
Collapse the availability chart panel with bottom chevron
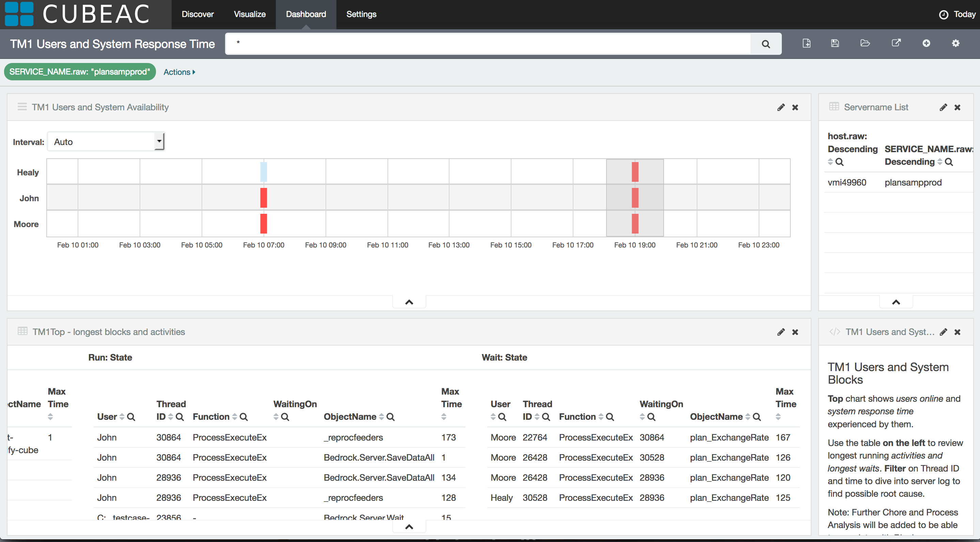pyautogui.click(x=409, y=302)
